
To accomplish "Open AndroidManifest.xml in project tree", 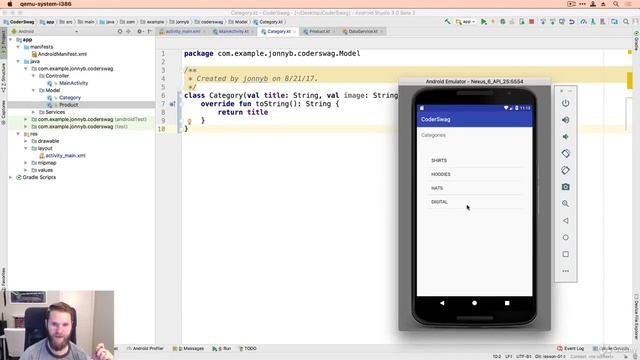I will click(62, 54).
